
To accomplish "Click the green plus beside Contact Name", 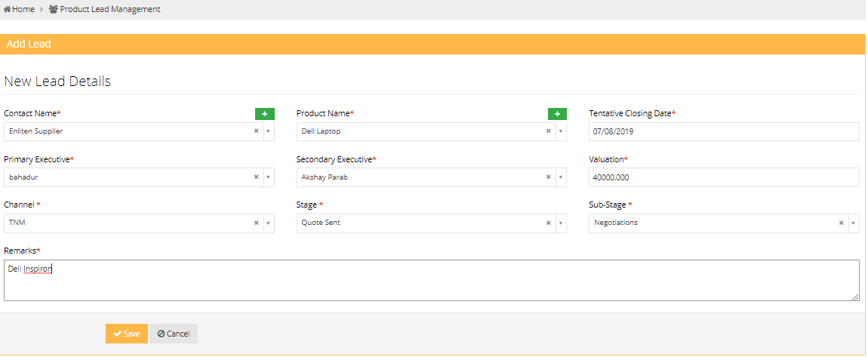I will click(264, 114).
